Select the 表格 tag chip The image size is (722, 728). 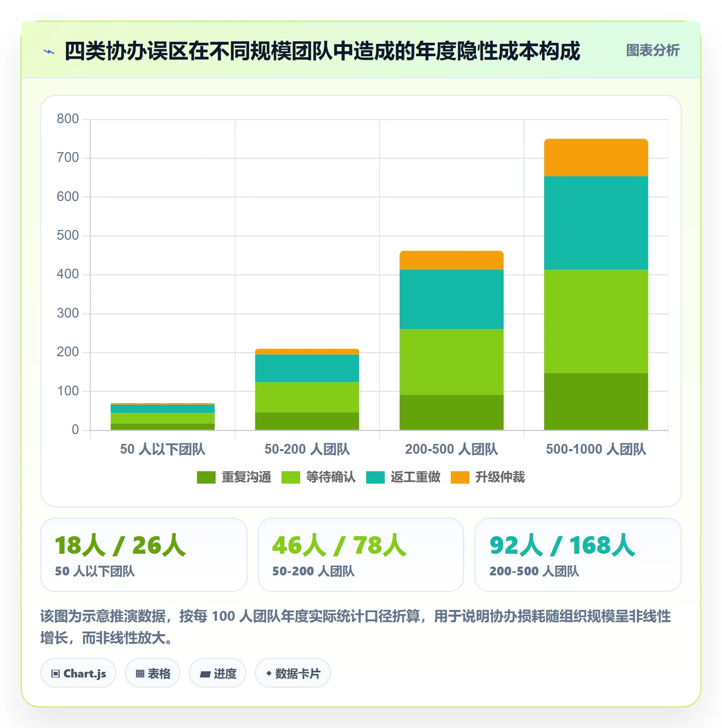[x=153, y=673]
